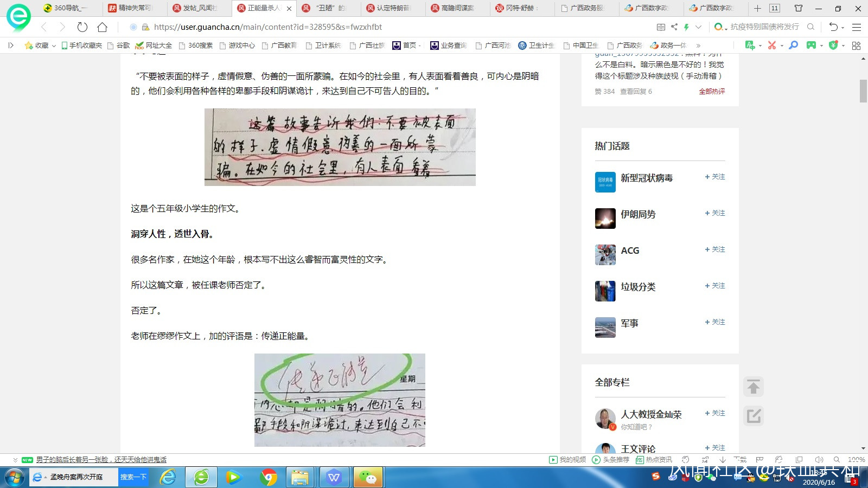Click the browser forward arrow
This screenshot has height=488, width=868.
coord(62,27)
